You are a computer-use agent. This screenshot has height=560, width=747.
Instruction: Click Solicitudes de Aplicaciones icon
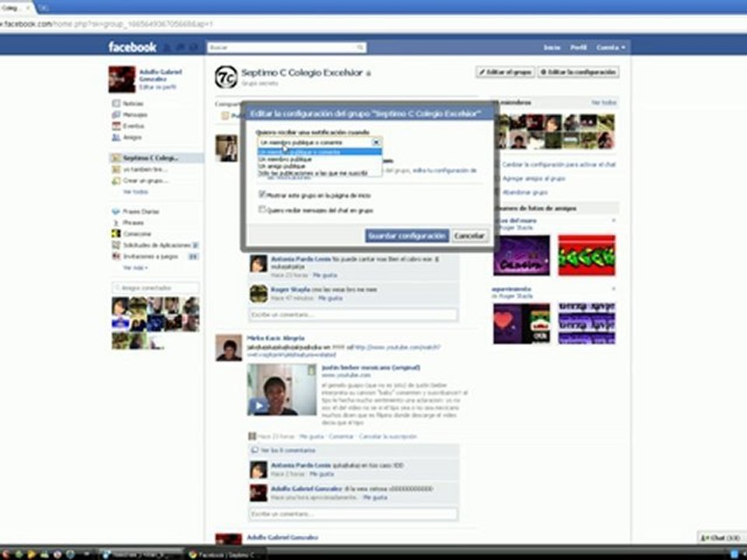point(116,245)
